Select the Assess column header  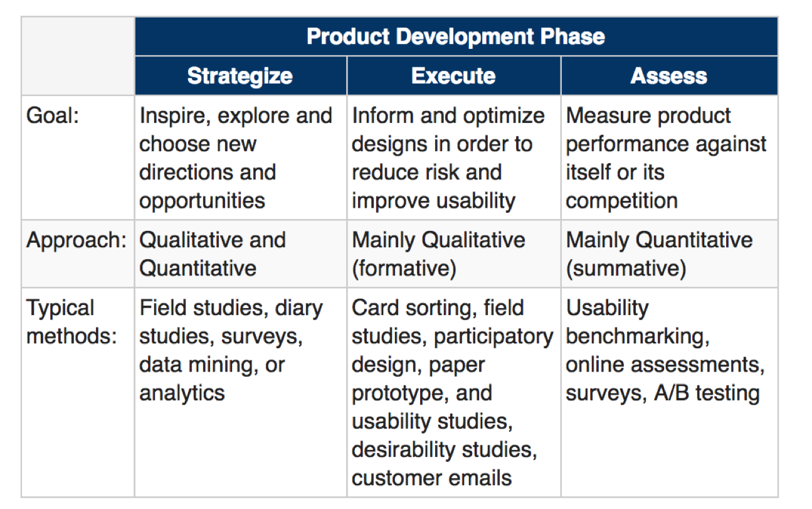pos(668,76)
